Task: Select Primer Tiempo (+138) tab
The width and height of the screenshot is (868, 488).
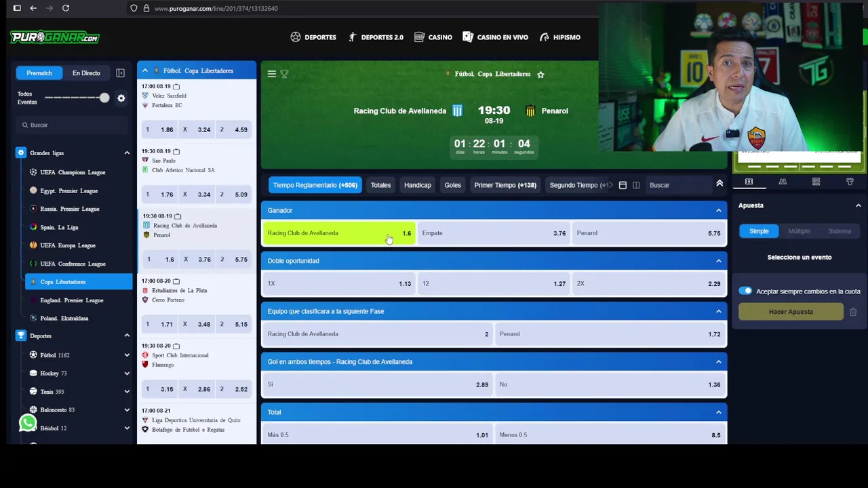Action: coord(505,185)
